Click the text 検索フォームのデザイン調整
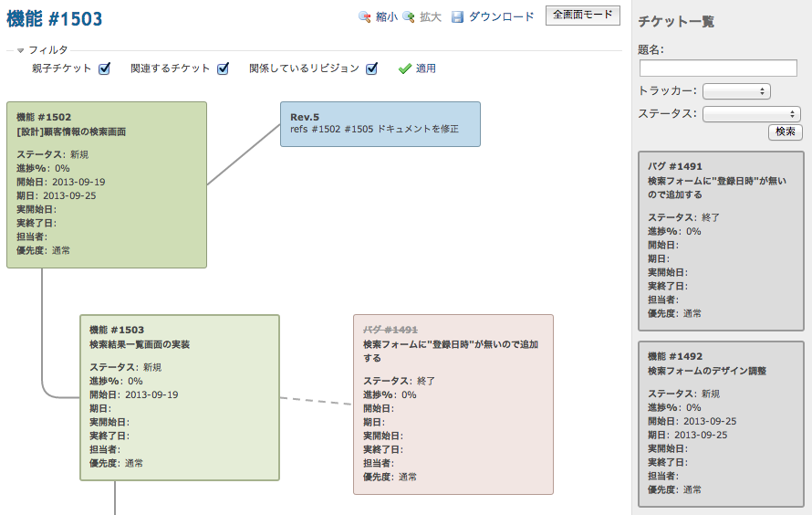 pos(707,371)
